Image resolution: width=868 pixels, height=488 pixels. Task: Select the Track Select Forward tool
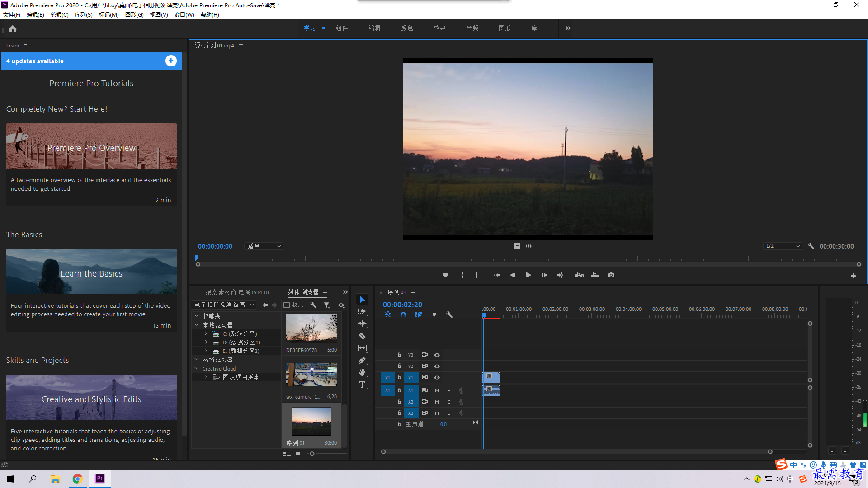click(362, 312)
